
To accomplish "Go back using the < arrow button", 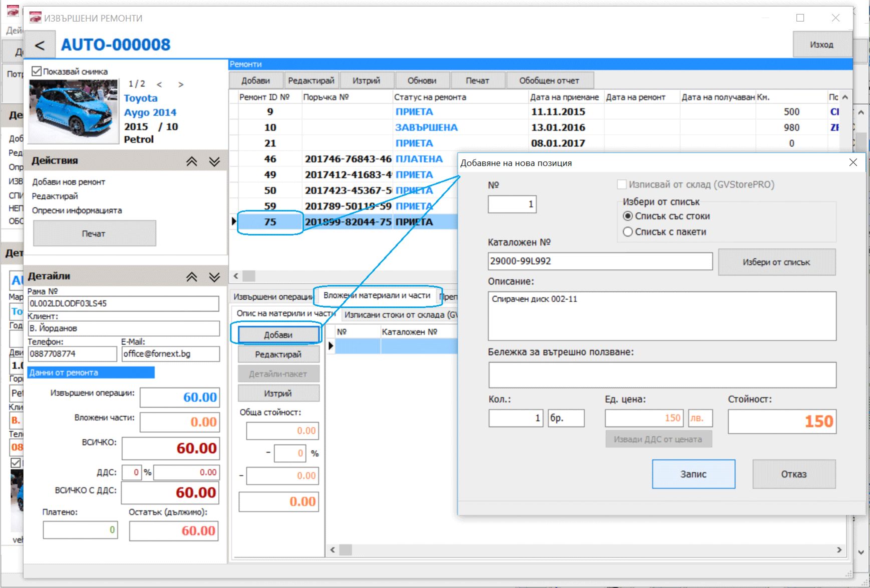I will (40, 45).
